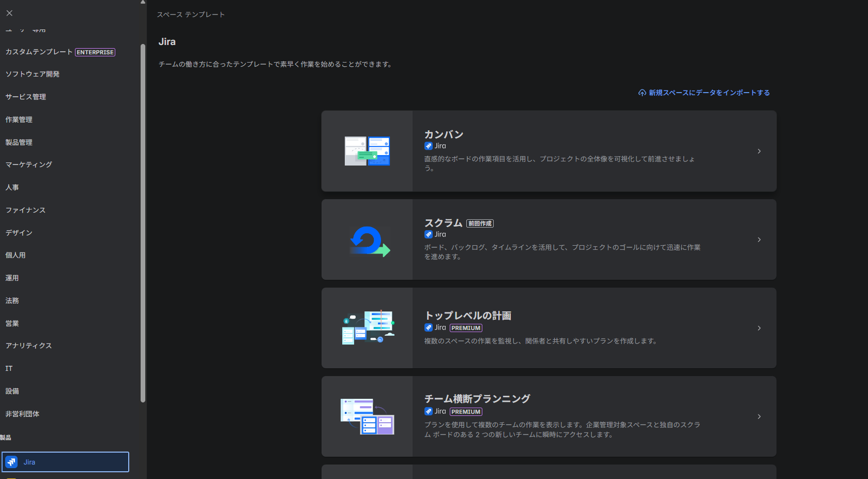
Task: Expand the スクラム card chevron arrow
Action: 759,239
